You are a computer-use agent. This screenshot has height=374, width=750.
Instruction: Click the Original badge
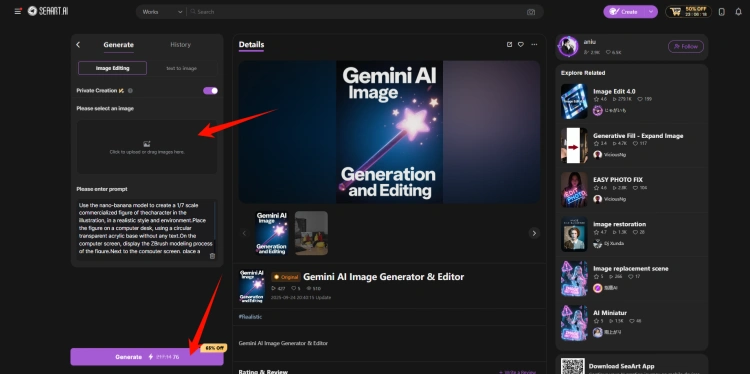click(286, 277)
